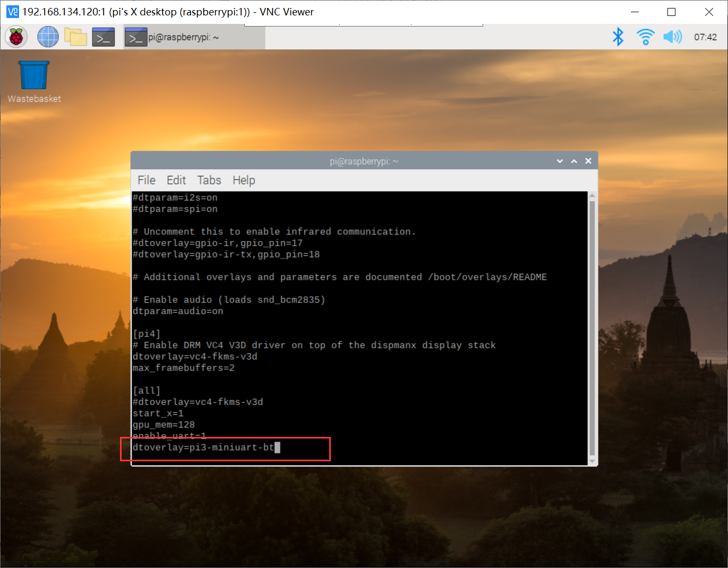Launch a new terminal from taskbar
This screenshot has width=728, height=568.
pyautogui.click(x=104, y=37)
